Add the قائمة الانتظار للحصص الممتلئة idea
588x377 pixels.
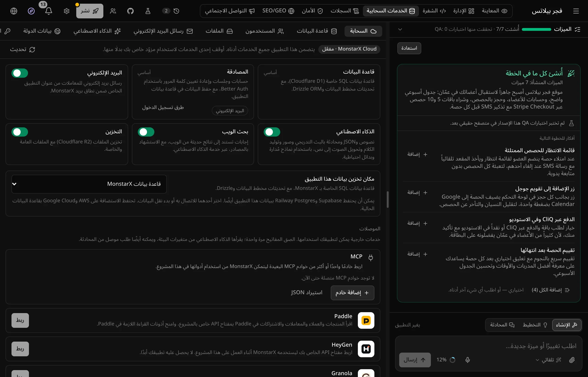pyautogui.click(x=417, y=154)
